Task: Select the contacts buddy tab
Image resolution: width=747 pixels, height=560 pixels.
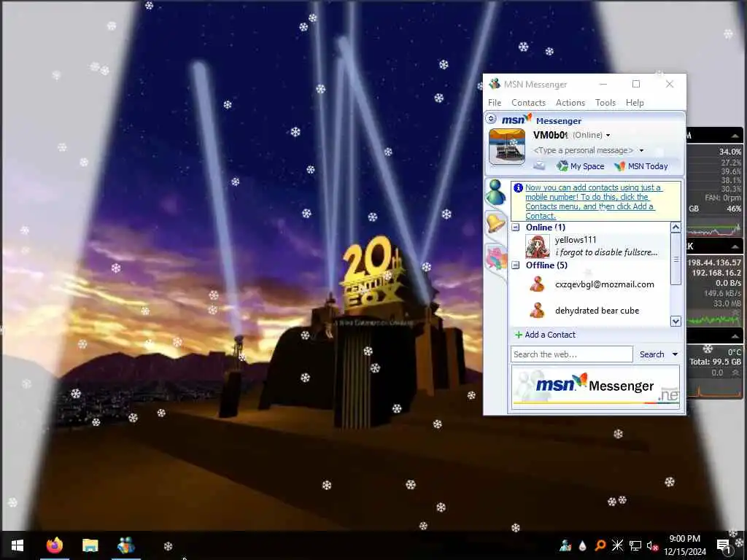Action: [x=496, y=192]
